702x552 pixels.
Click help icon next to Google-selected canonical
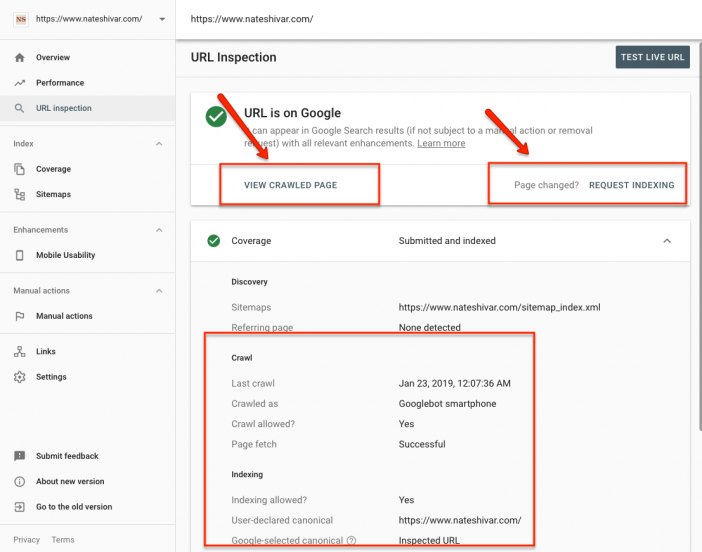tap(351, 540)
